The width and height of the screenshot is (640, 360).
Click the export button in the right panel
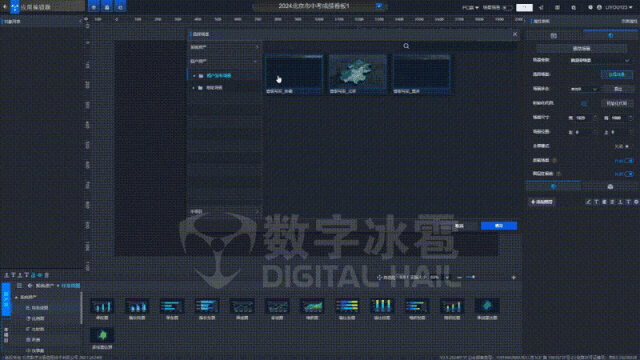click(617, 89)
